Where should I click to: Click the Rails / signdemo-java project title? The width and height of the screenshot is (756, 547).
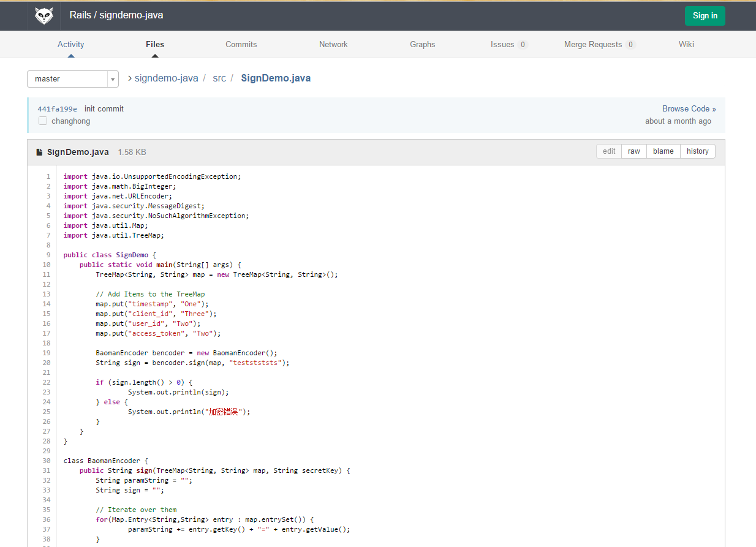click(116, 15)
